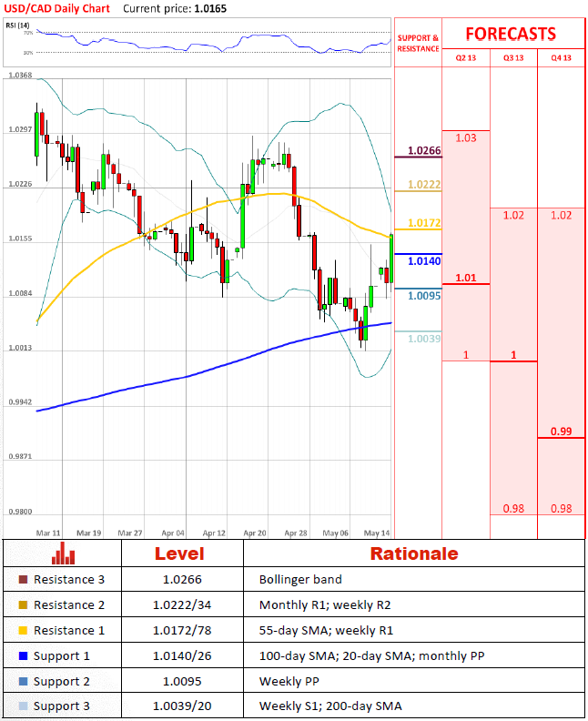
Task: Click the Support 3 light-blue swatch
Action: tap(23, 706)
